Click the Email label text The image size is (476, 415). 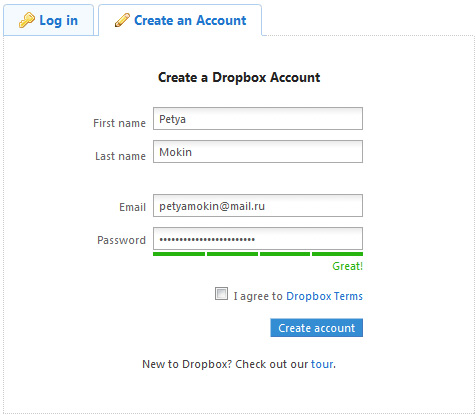pyautogui.click(x=132, y=207)
